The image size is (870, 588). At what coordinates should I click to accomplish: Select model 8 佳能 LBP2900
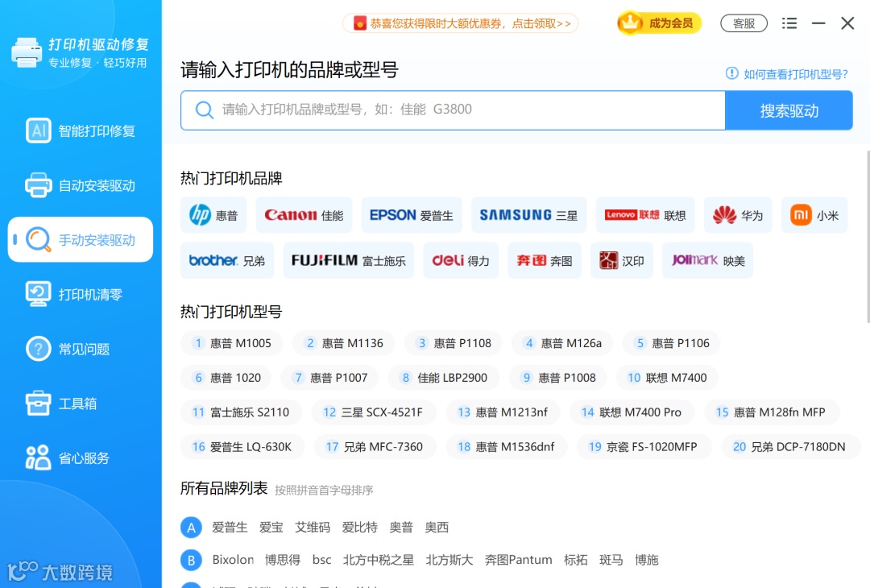click(x=444, y=377)
